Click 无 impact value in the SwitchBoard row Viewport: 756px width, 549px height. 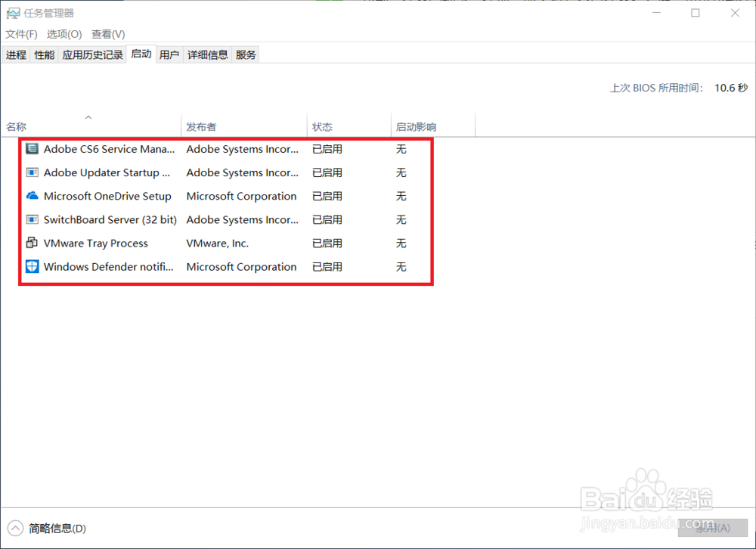pos(401,219)
